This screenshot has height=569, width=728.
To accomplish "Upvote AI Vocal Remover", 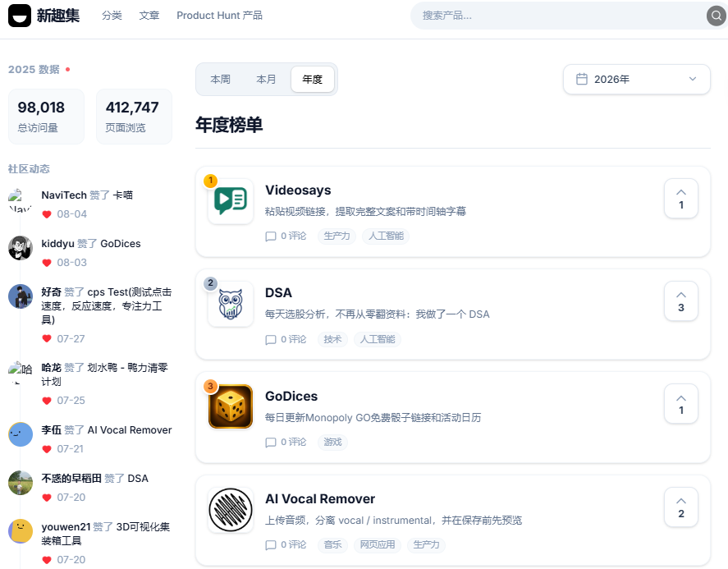I will pyautogui.click(x=680, y=507).
